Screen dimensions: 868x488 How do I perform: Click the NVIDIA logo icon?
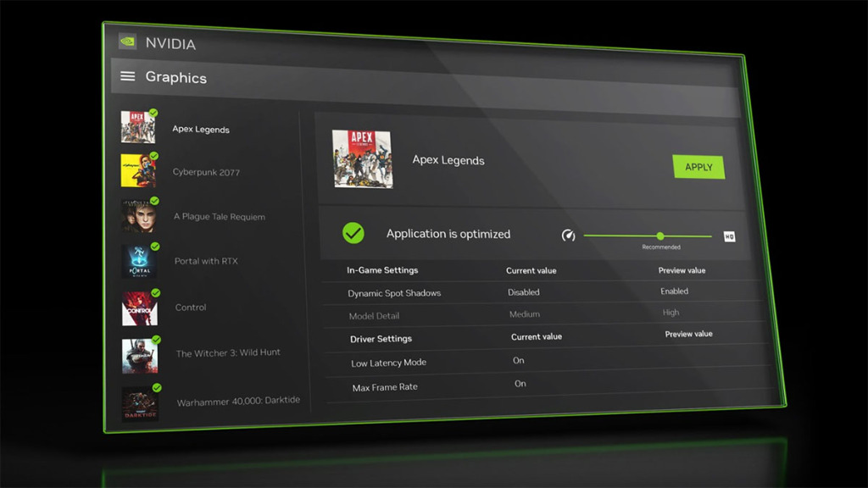pos(127,41)
